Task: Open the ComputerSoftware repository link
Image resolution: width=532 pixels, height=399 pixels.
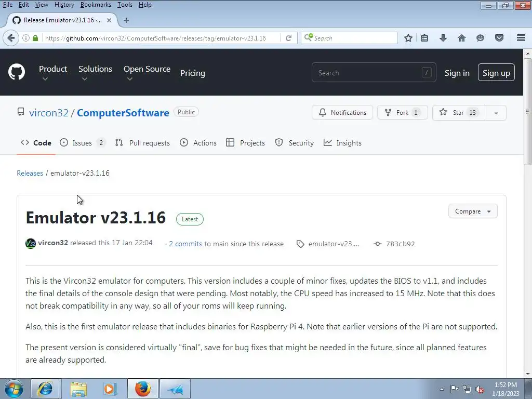Action: [x=123, y=113]
